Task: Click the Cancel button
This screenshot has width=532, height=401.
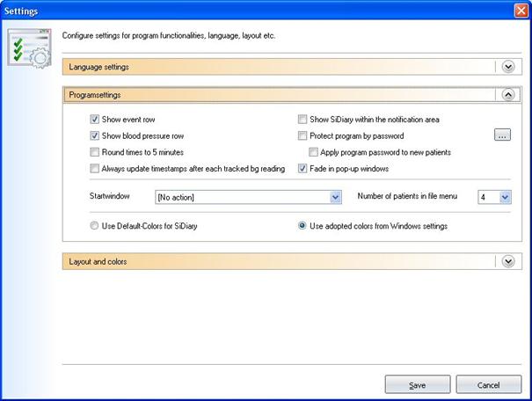Action: [x=488, y=385]
